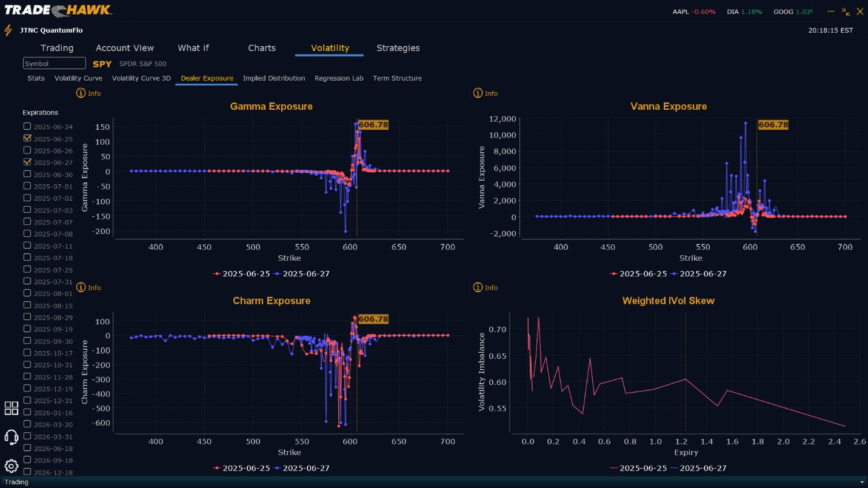Click the Gamma Exposure chart title
The image size is (868, 488).
[271, 106]
